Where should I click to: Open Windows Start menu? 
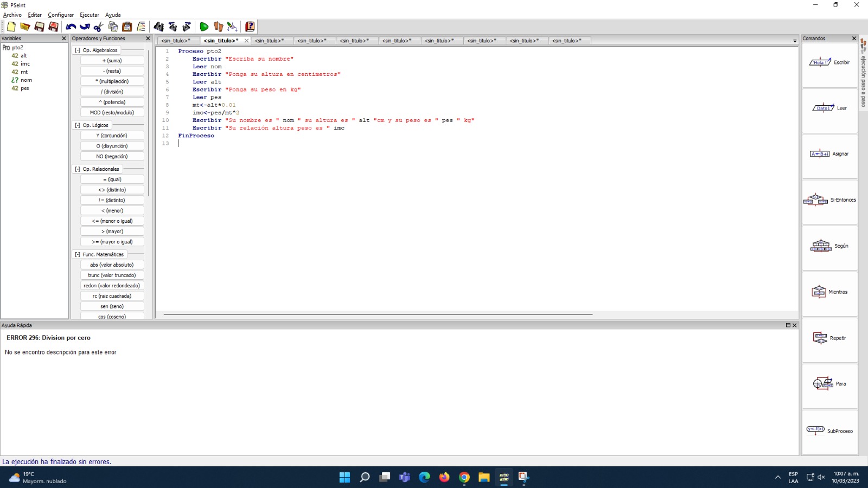click(x=344, y=477)
